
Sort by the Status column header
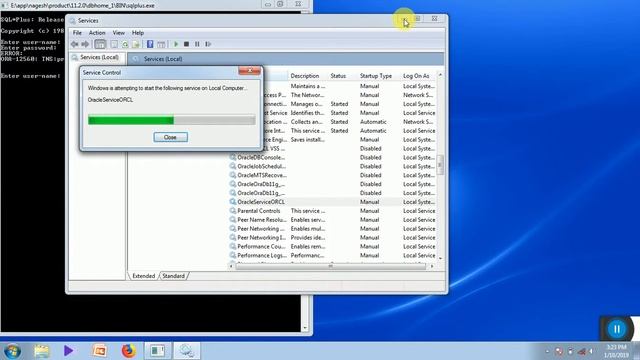pyautogui.click(x=338, y=76)
